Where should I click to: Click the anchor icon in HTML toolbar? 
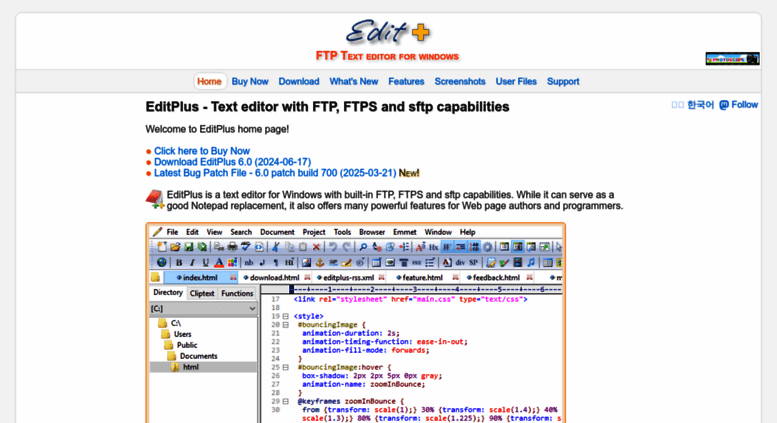click(320, 263)
